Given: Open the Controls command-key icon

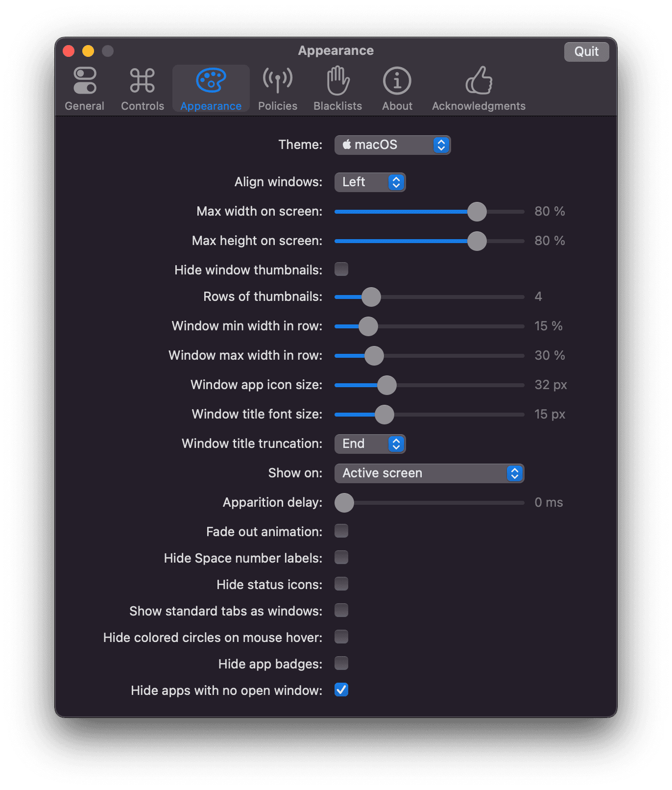Looking at the screenshot, I should click(x=142, y=81).
